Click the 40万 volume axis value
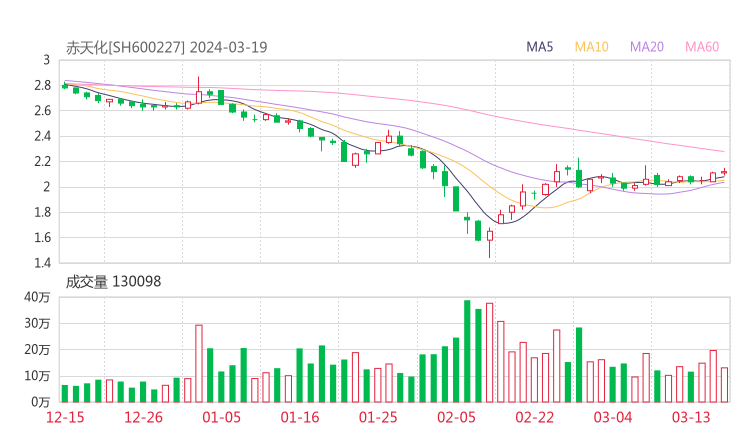Screen dimensions: 740x440 [x=37, y=297]
